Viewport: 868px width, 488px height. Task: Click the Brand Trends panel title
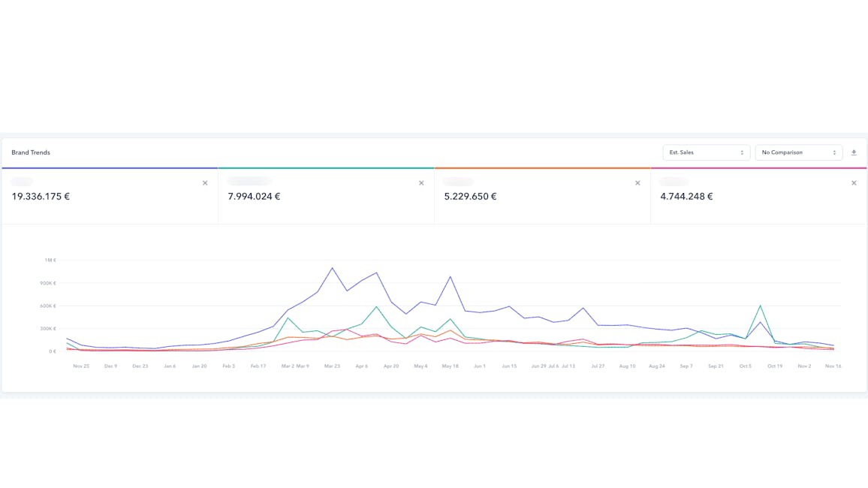point(31,152)
